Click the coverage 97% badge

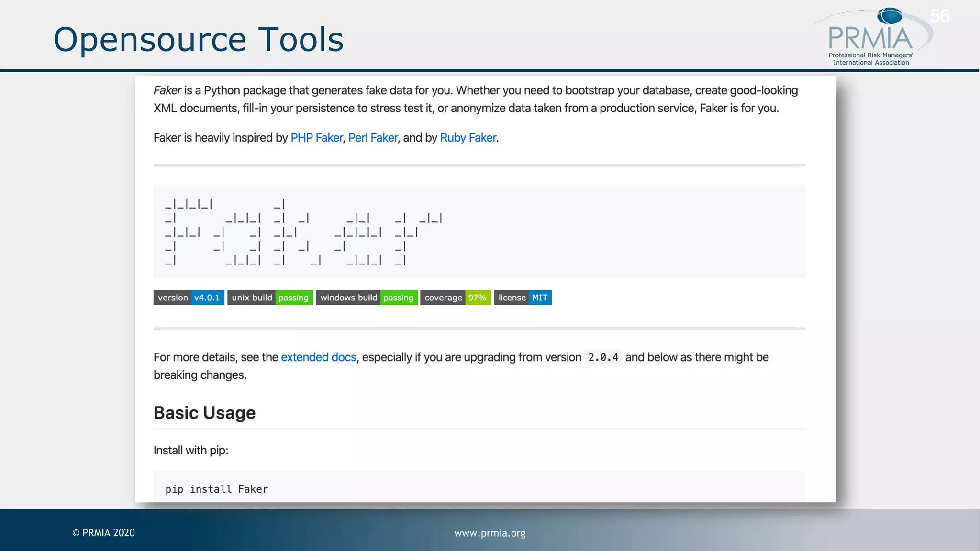coord(455,298)
